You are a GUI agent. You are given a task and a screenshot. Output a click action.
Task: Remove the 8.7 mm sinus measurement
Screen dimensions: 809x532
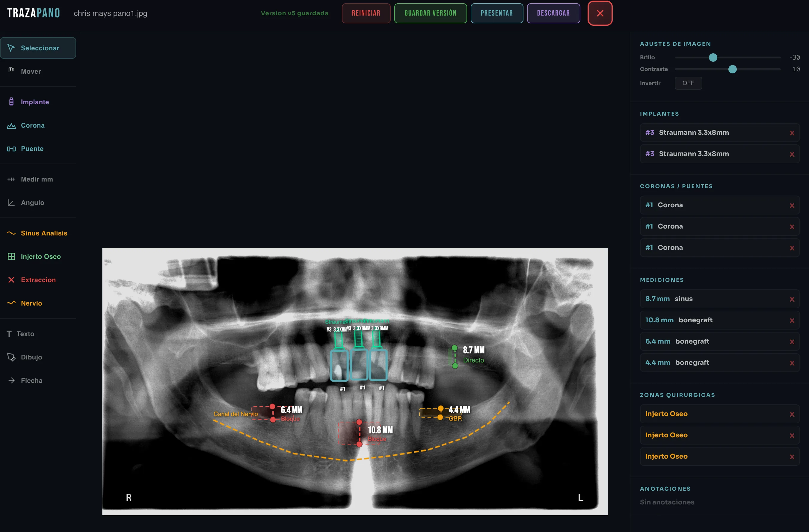point(792,299)
